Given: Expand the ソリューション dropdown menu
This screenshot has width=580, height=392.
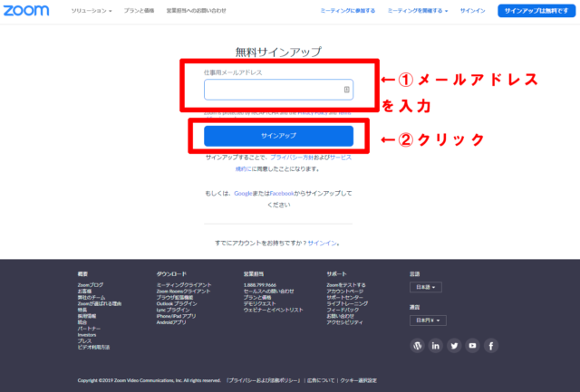Looking at the screenshot, I should pyautogui.click(x=92, y=11).
